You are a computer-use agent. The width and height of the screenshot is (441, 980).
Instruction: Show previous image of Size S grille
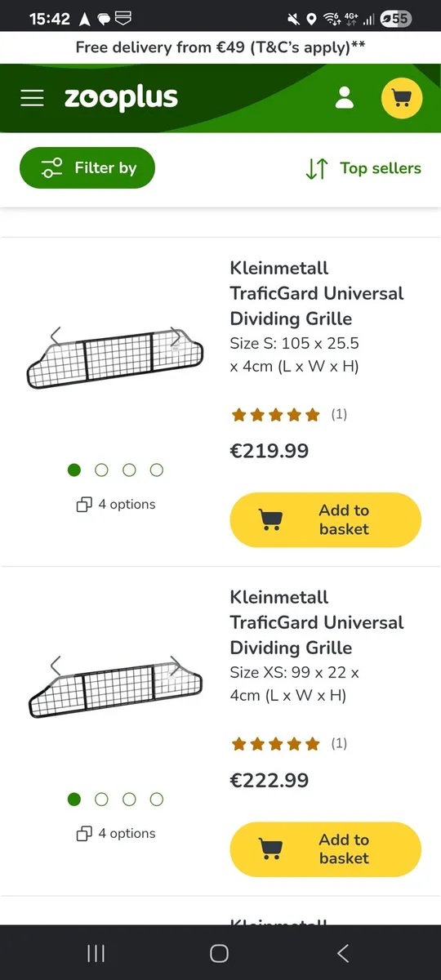click(56, 336)
